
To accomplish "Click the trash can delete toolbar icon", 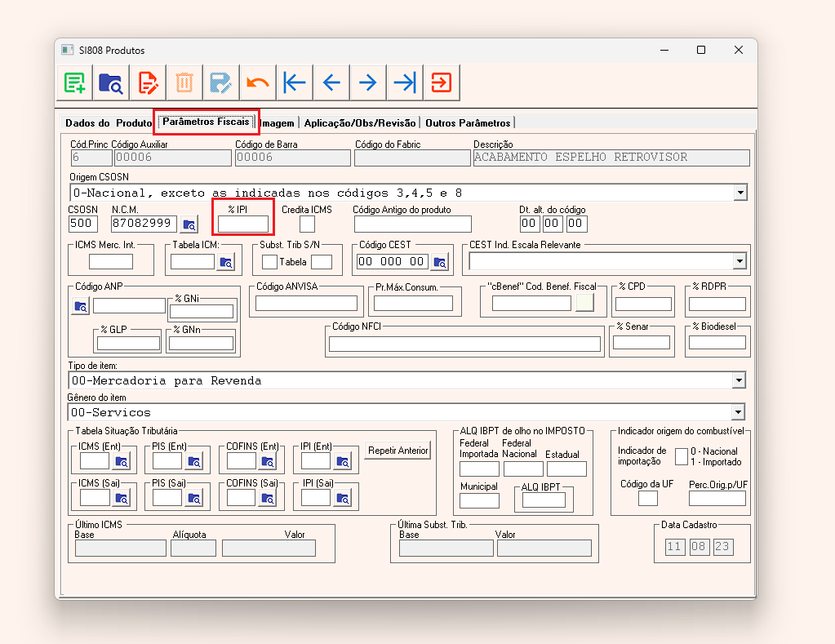I will point(184,82).
